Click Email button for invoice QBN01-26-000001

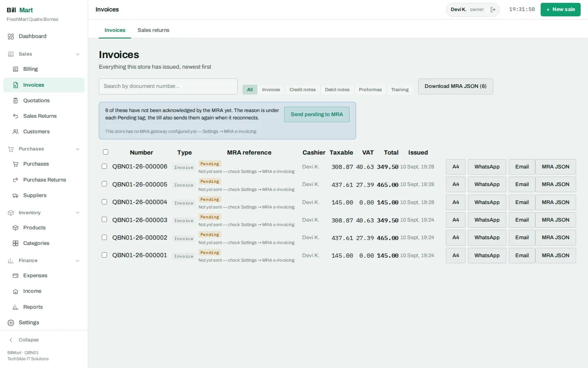[522, 256]
